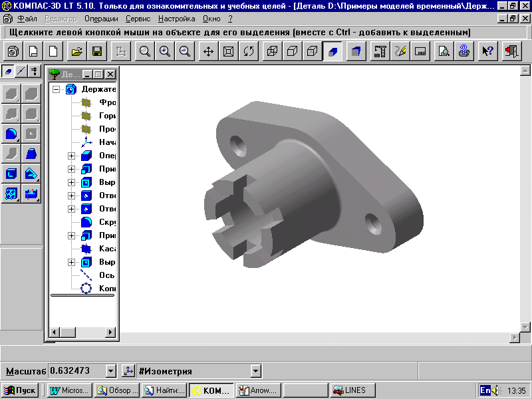Click the viewport vertical scroll up arrow

(x=525, y=70)
